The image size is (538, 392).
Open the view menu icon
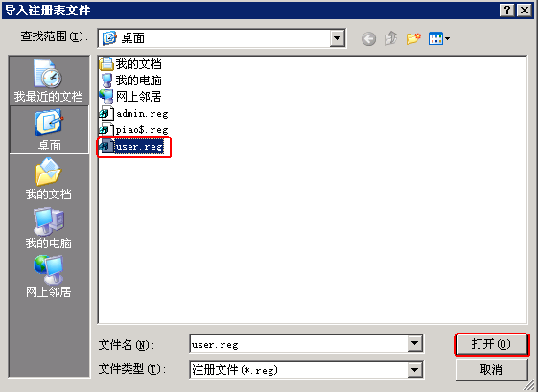(439, 38)
